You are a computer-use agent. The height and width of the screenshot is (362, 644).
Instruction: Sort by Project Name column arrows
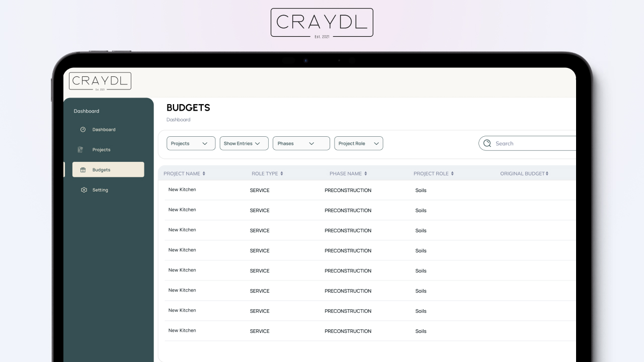(204, 173)
